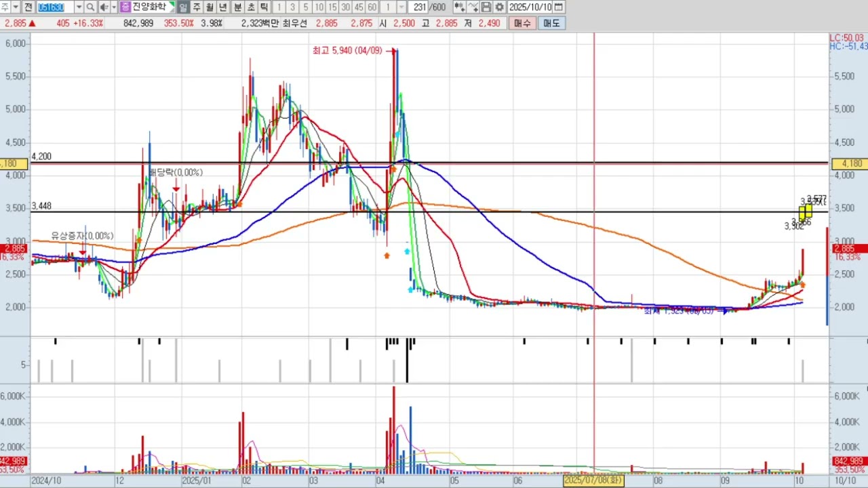This screenshot has height=488, width=868.
Task: Click the add indicator line icon
Action: 473,7
